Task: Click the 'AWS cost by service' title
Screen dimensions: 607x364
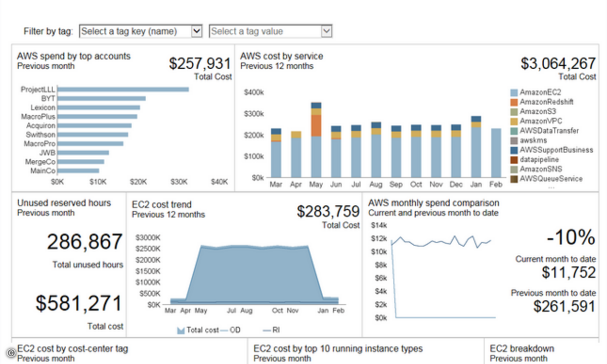Action: [x=281, y=56]
